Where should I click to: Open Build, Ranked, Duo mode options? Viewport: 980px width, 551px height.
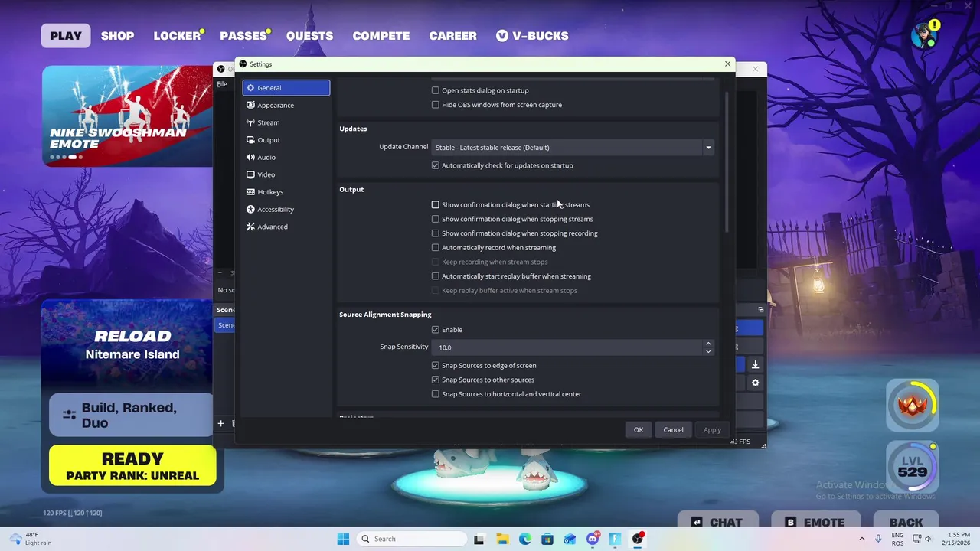[x=131, y=416]
